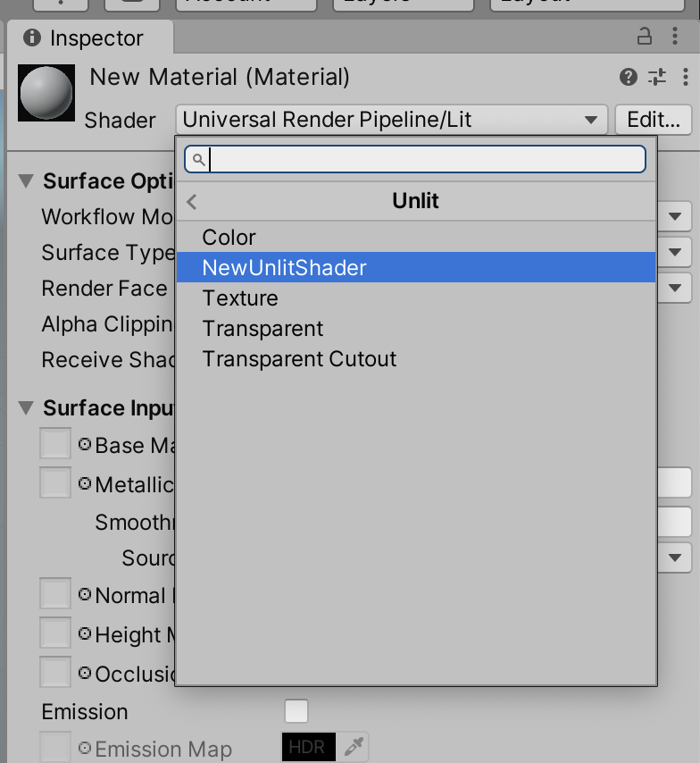Screen dimensions: 700x763
Task: Enable the Emission checkbox
Action: (296, 711)
